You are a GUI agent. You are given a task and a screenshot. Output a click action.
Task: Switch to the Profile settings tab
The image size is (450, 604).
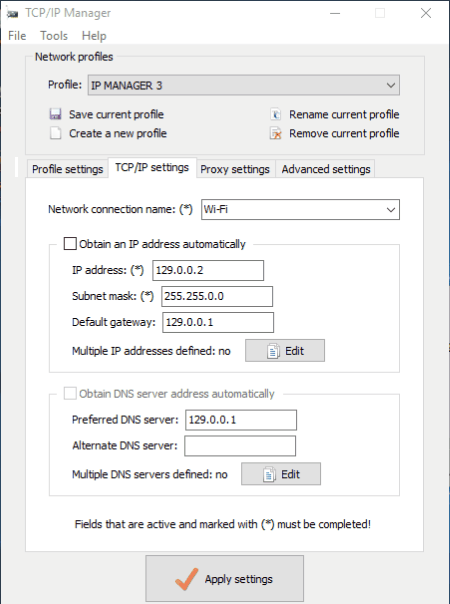[67, 169]
